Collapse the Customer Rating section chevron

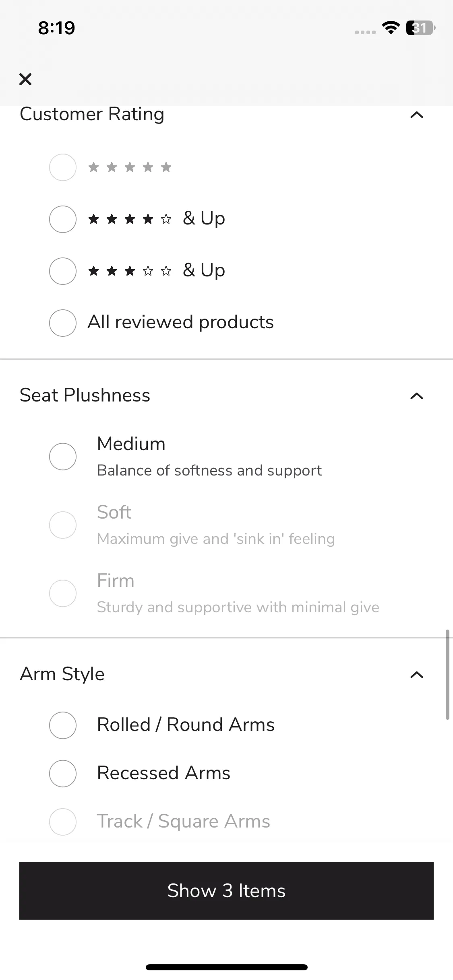pos(417,115)
